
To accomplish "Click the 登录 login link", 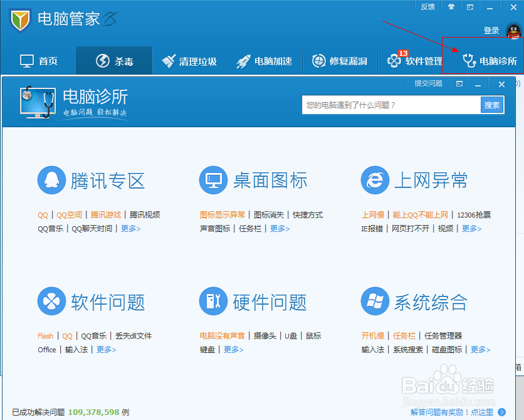I will click(x=491, y=31).
